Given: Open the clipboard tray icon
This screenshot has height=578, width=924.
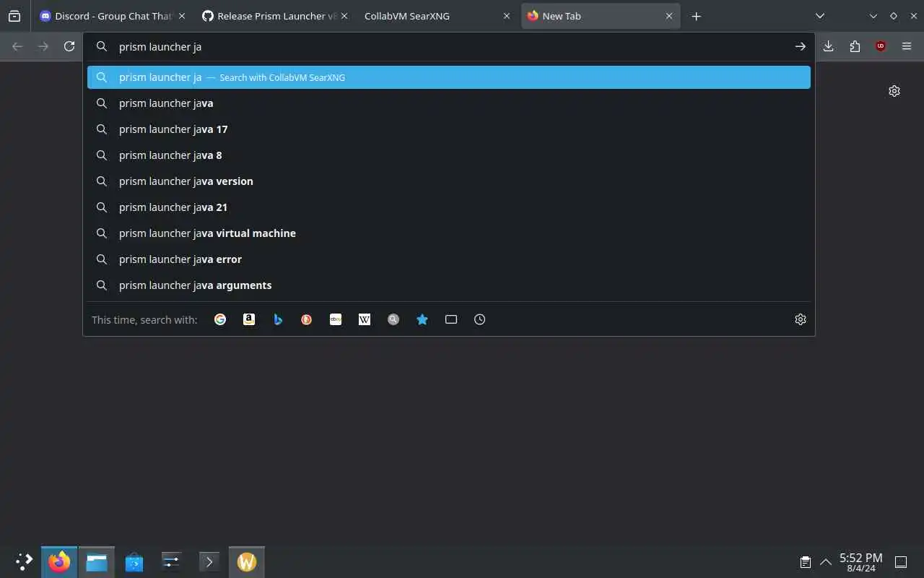Looking at the screenshot, I should coord(806,562).
